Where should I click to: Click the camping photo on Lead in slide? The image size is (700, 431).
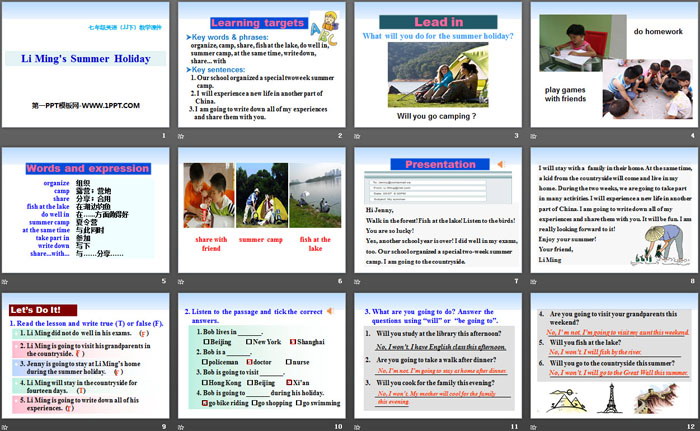[438, 75]
